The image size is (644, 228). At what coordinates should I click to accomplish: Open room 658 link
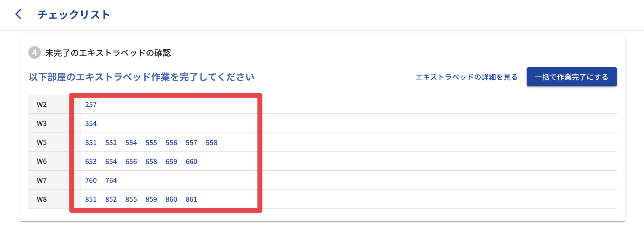[x=151, y=162]
